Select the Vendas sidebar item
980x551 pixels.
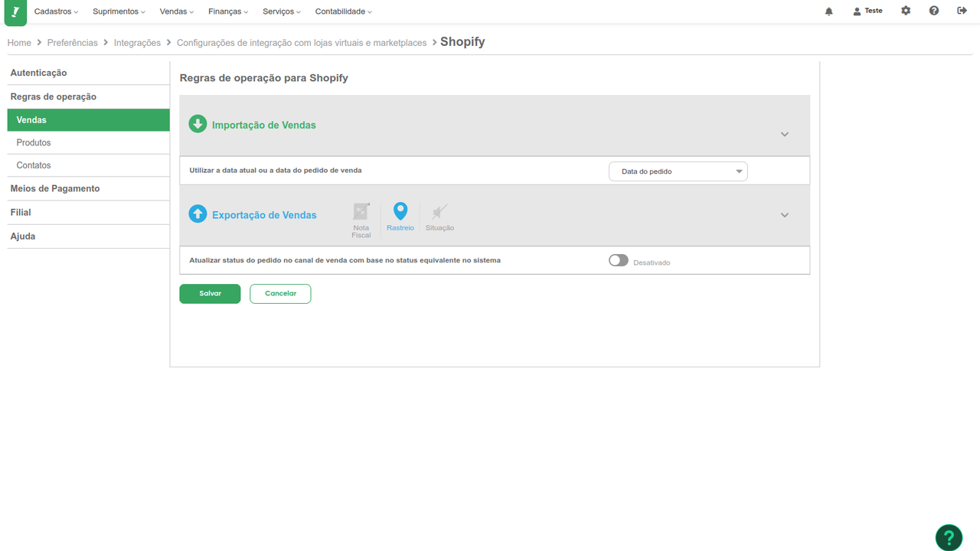coord(88,120)
